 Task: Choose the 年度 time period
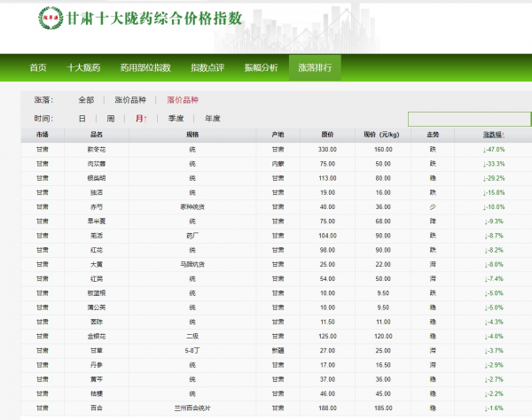click(x=213, y=119)
